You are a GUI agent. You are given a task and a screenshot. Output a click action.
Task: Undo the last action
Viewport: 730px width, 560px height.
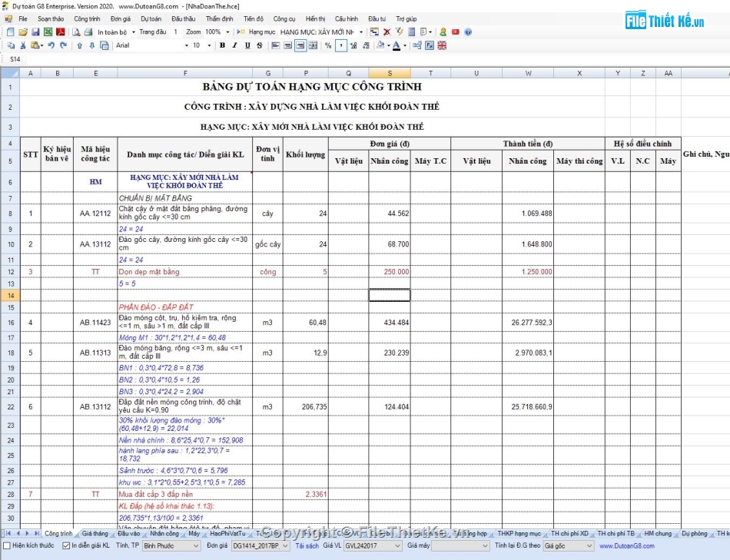tap(51, 45)
